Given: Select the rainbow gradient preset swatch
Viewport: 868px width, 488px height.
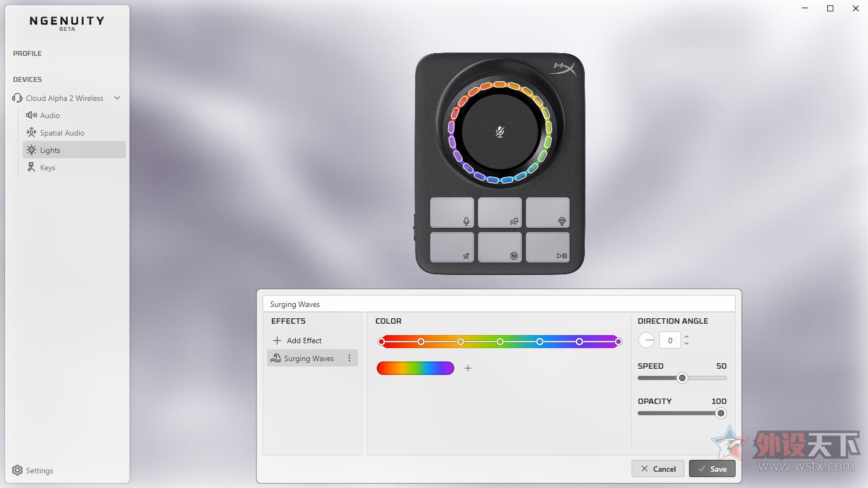Looking at the screenshot, I should point(416,368).
